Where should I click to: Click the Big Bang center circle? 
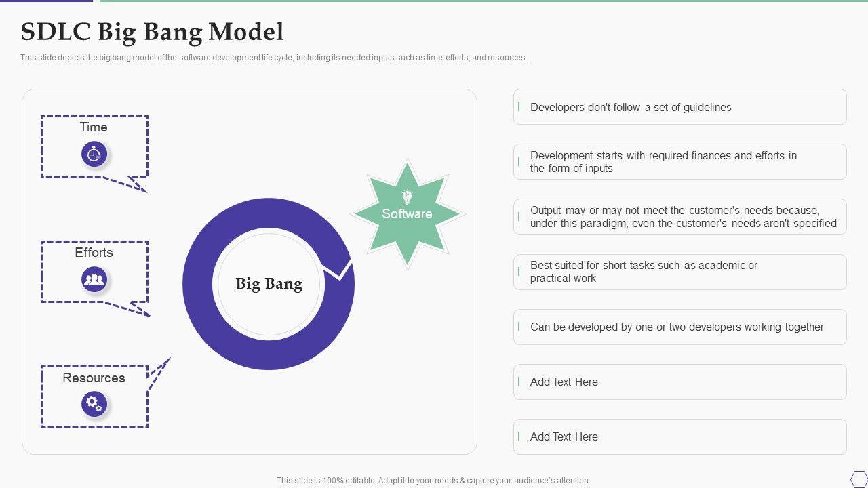coord(269,283)
